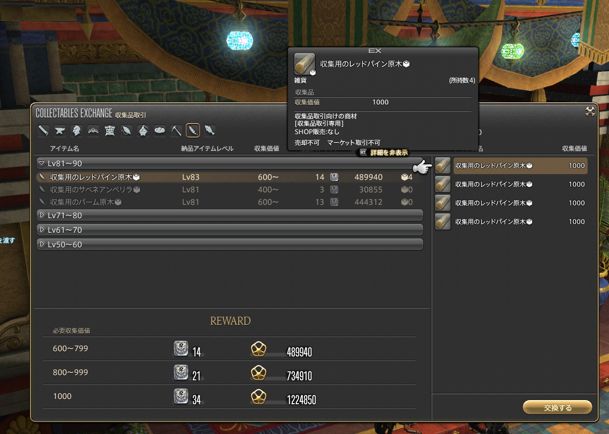Click the 734910 reward value
This screenshot has width=609, height=434.
(299, 376)
